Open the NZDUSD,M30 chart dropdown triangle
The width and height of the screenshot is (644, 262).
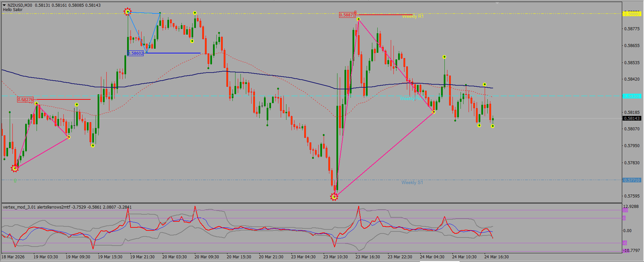click(x=4, y=5)
